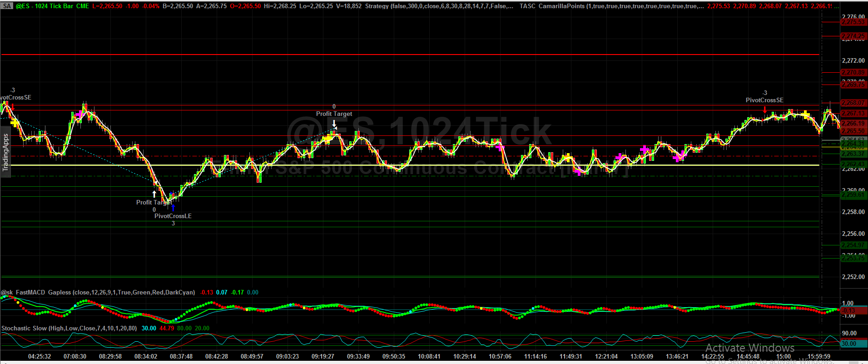Click the 10:57:06 time axis label

500,356
